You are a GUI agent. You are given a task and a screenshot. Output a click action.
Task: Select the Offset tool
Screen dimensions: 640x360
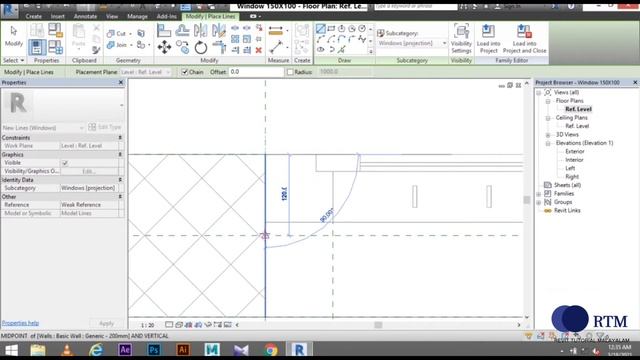point(182,30)
